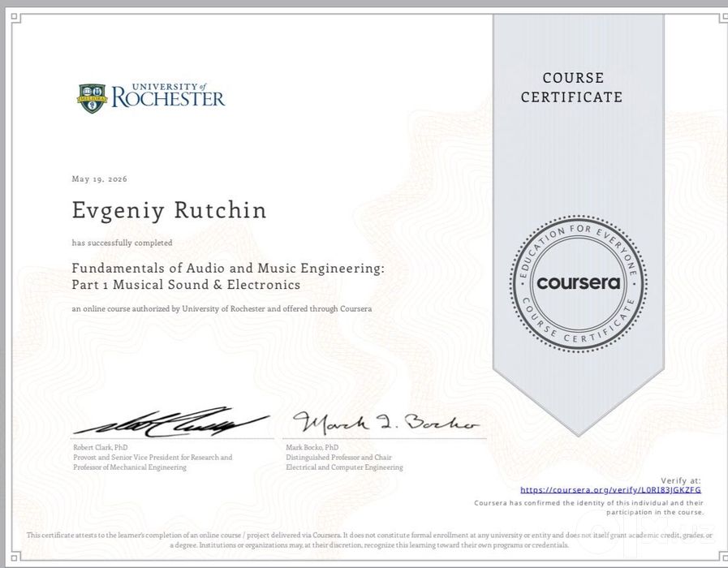Click the line starting "an online course authorized by"

[x=222, y=308]
